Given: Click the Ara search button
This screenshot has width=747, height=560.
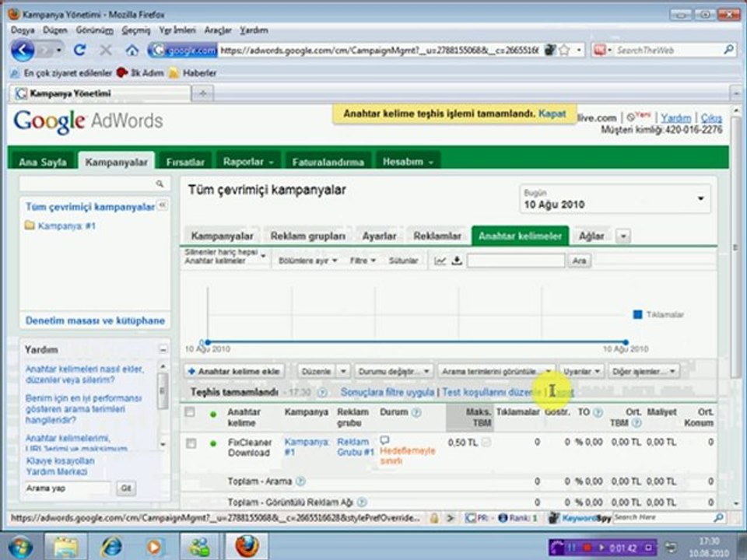Looking at the screenshot, I should coord(579,261).
